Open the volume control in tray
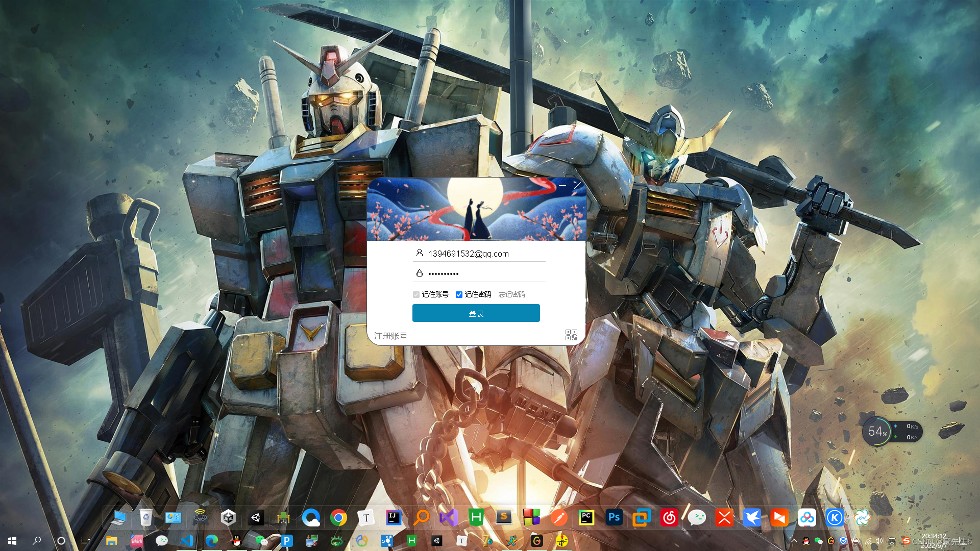This screenshot has height=551, width=980. point(879,541)
